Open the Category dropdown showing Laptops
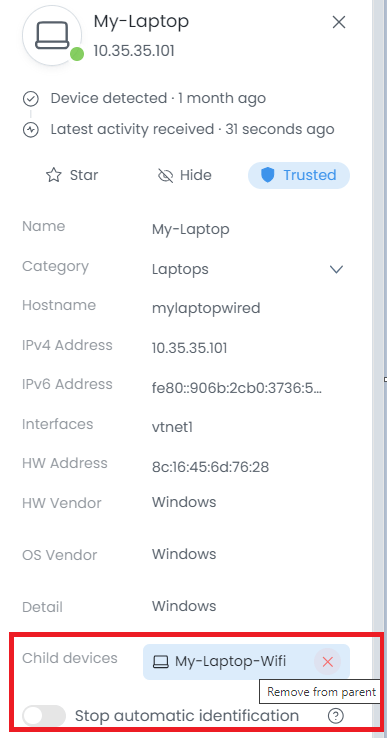Screen dimensions: 387x738 [248, 269]
